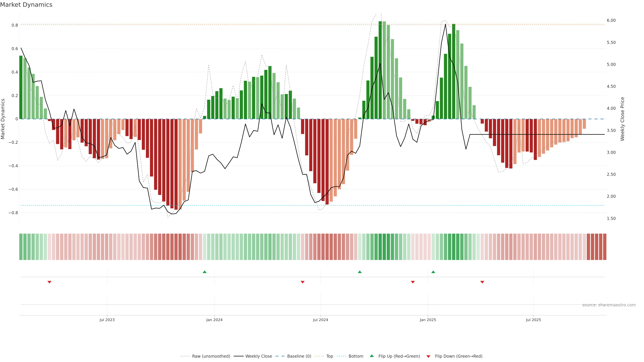Click the Jul 2025 x-axis label
The height and width of the screenshot is (362, 644).
pyautogui.click(x=533, y=320)
